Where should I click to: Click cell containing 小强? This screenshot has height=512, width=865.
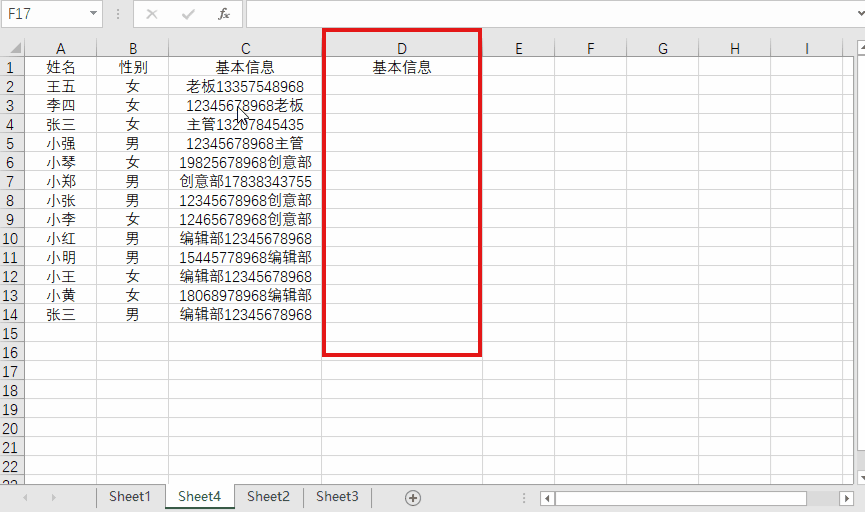pyautogui.click(x=61, y=143)
